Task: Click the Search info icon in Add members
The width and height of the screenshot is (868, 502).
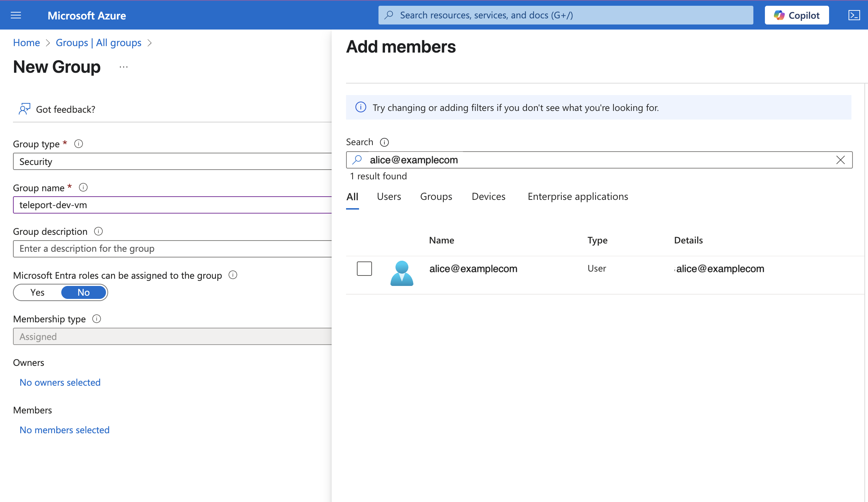Action: pyautogui.click(x=385, y=142)
